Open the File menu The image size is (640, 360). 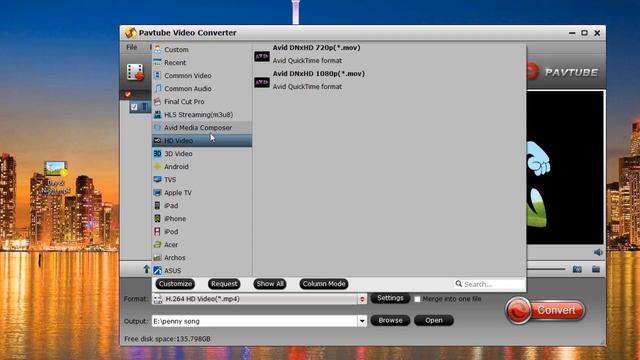point(131,47)
